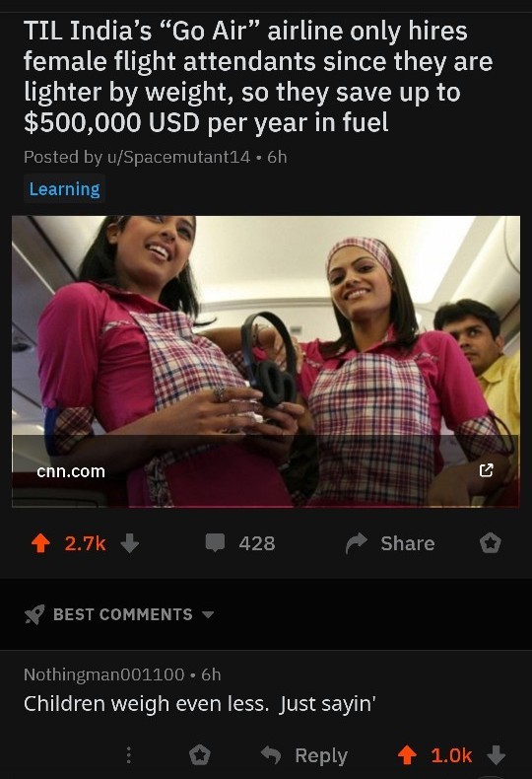532x779 pixels.
Task: Click the Share label text
Action: 408,543
